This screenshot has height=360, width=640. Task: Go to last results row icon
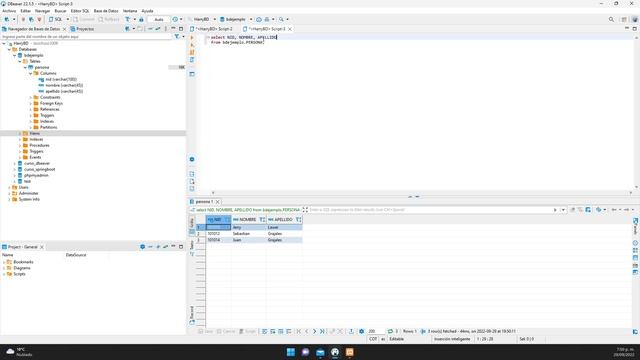click(322, 331)
